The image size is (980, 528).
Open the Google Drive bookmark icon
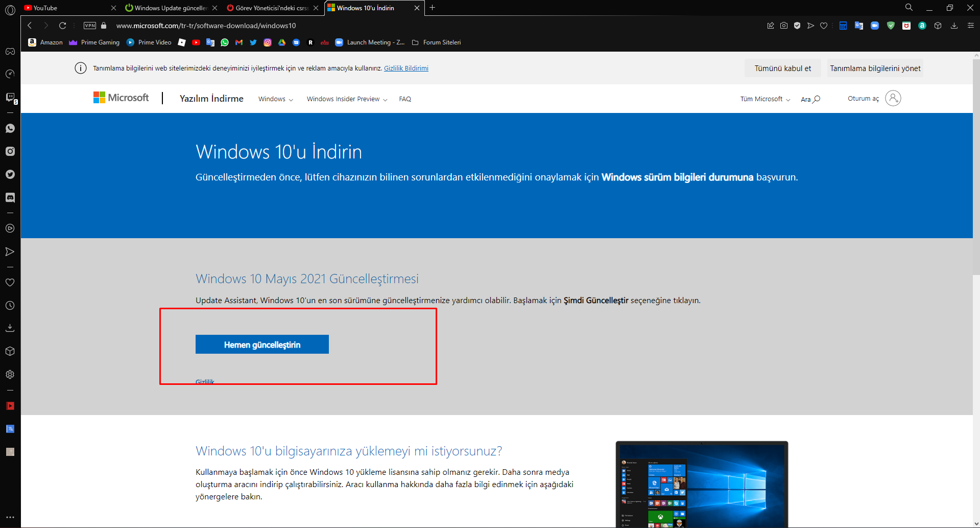pyautogui.click(x=282, y=42)
